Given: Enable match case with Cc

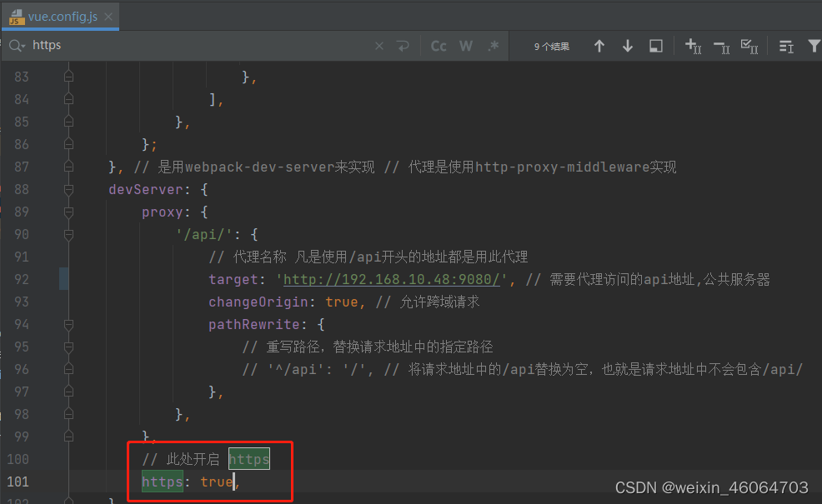Looking at the screenshot, I should [x=439, y=46].
